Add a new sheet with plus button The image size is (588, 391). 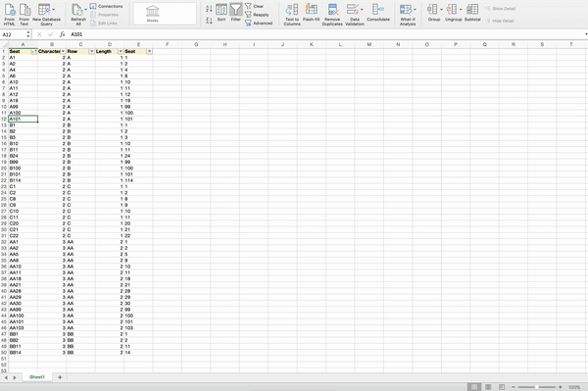pos(60,377)
